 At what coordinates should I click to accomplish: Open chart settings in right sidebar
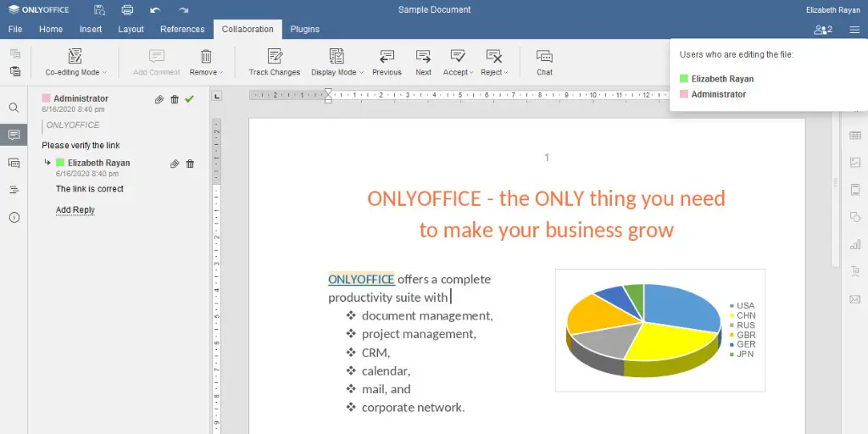tap(855, 244)
